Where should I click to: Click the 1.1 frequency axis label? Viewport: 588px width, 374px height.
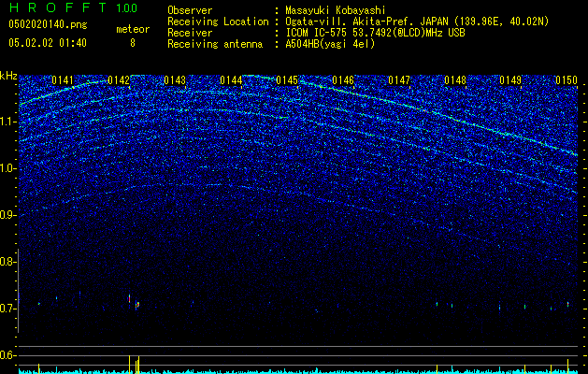[x=8, y=122]
